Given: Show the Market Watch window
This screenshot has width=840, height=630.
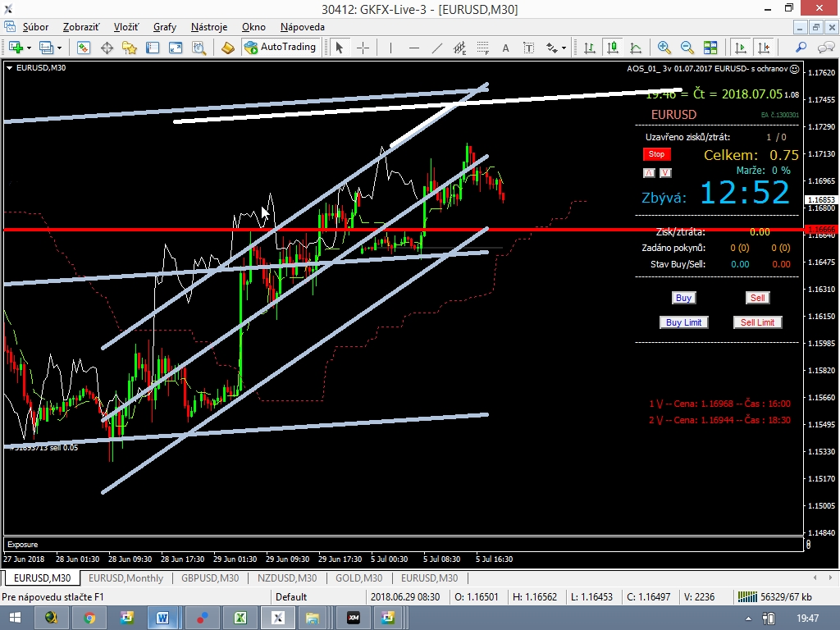Looking at the screenshot, I should click(83, 48).
